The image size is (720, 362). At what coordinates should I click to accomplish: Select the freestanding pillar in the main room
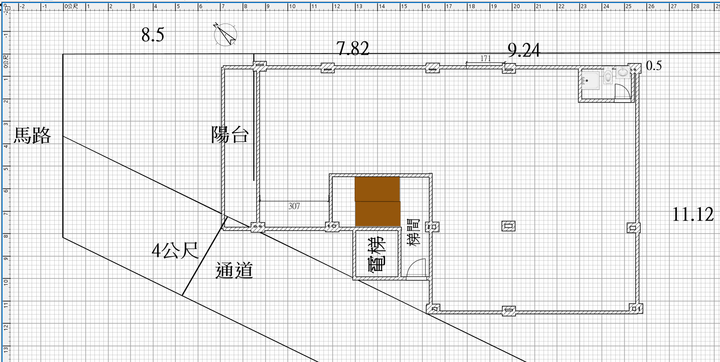tap(509, 226)
